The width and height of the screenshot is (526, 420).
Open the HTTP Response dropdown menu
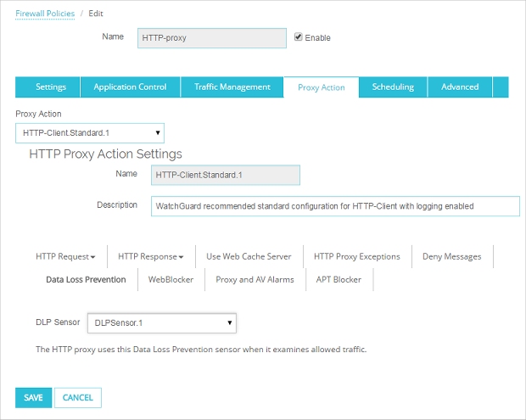pos(150,256)
